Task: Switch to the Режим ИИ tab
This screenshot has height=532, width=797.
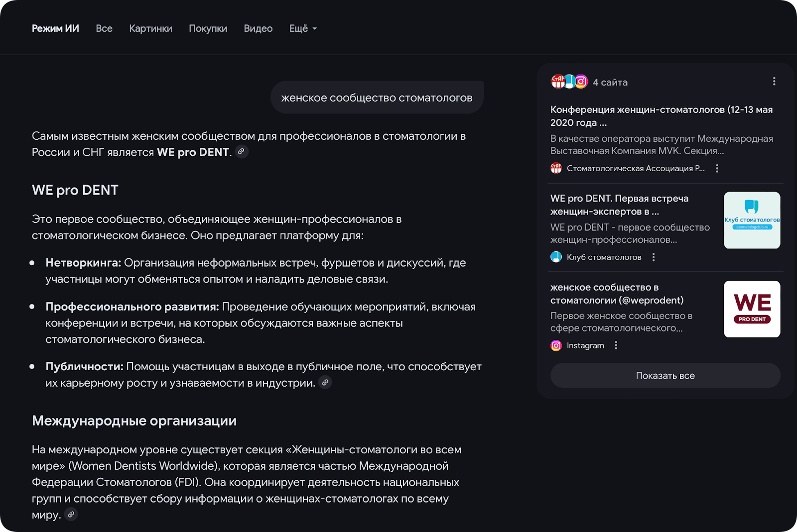Action: [x=55, y=29]
